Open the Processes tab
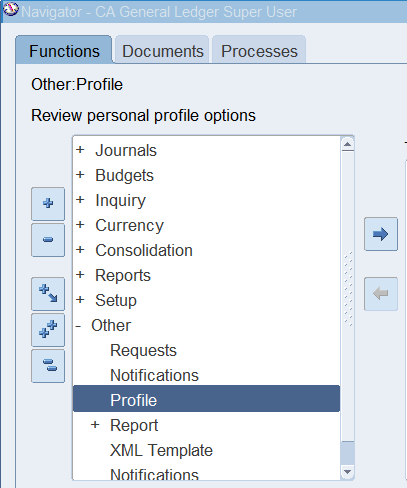 coord(259,51)
